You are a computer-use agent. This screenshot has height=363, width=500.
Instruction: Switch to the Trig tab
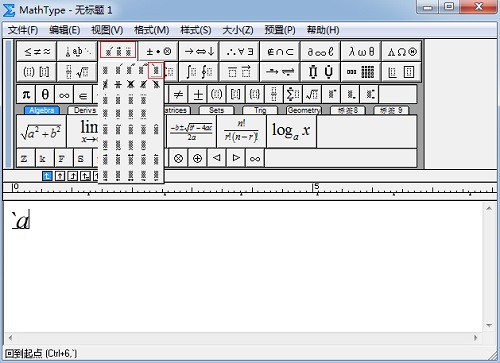click(x=260, y=110)
